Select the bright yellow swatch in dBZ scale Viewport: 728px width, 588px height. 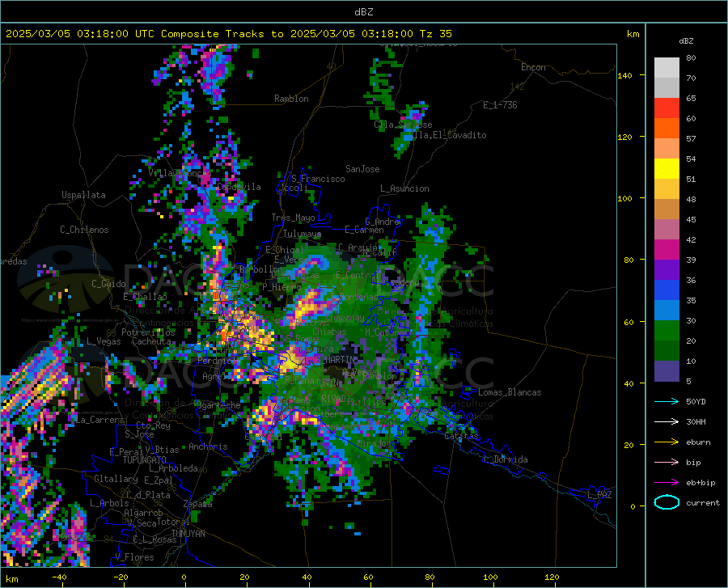pyautogui.click(x=667, y=169)
